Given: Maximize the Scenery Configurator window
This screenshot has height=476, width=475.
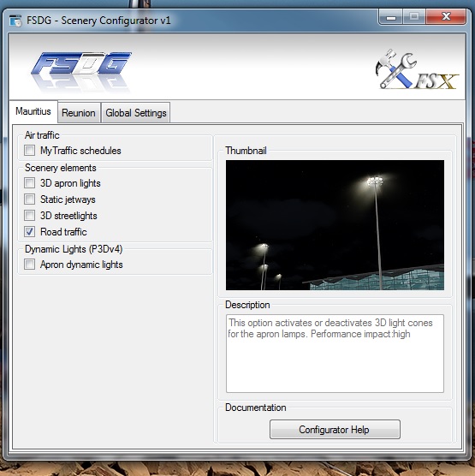Looking at the screenshot, I should pos(414,17).
